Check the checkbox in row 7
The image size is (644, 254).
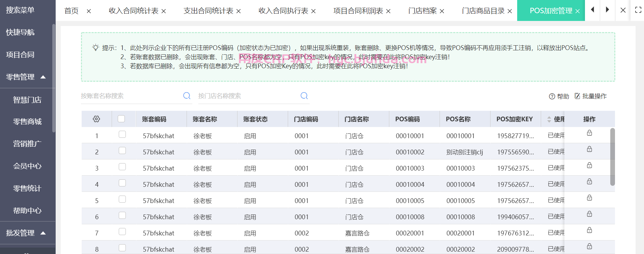[x=122, y=232]
